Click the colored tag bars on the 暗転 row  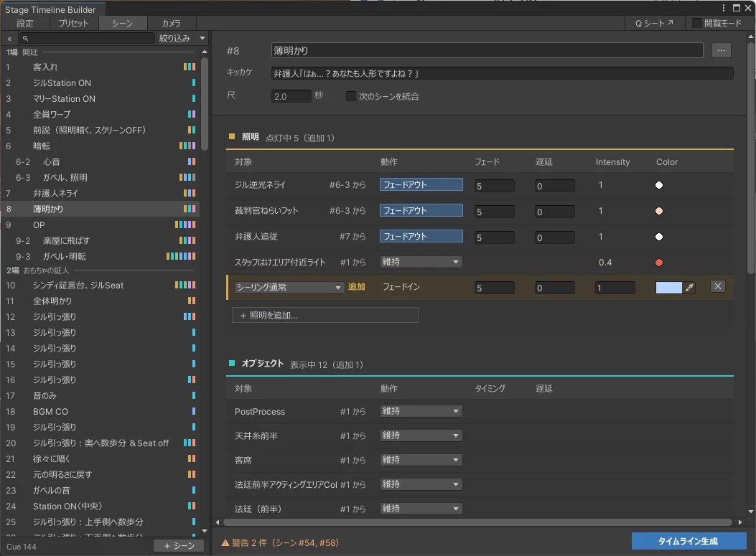click(187, 146)
